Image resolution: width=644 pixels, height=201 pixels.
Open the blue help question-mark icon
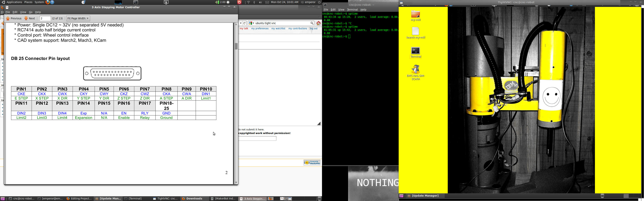53,2
